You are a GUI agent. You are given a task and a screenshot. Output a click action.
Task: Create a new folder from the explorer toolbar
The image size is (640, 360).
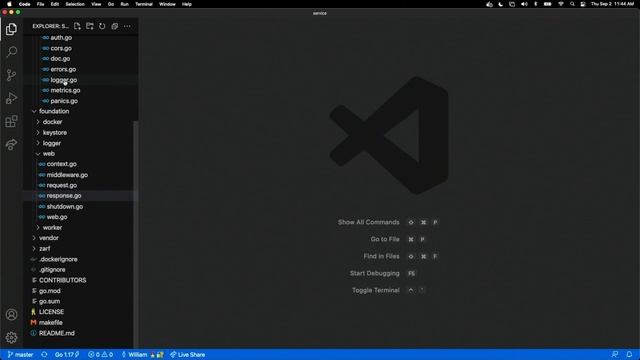(x=90, y=26)
